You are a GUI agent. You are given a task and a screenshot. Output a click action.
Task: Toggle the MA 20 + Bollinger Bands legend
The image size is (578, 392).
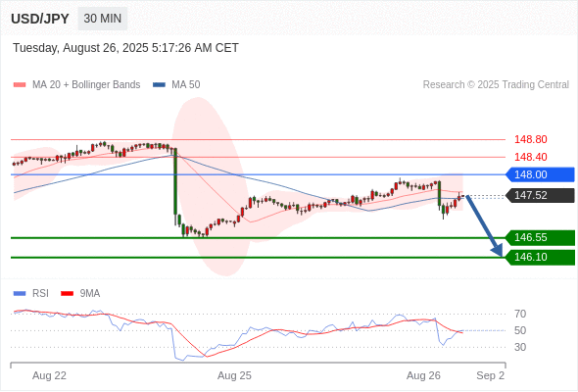(76, 85)
